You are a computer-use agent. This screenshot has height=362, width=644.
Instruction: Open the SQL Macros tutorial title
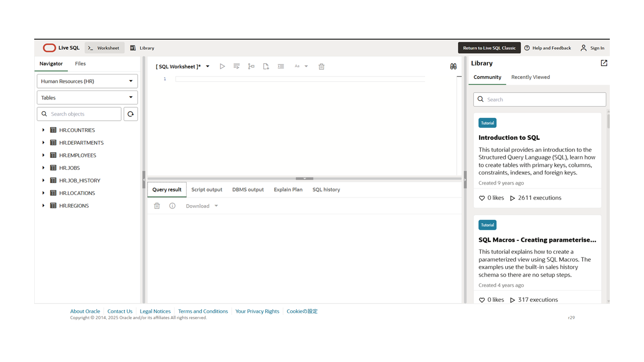(537, 240)
